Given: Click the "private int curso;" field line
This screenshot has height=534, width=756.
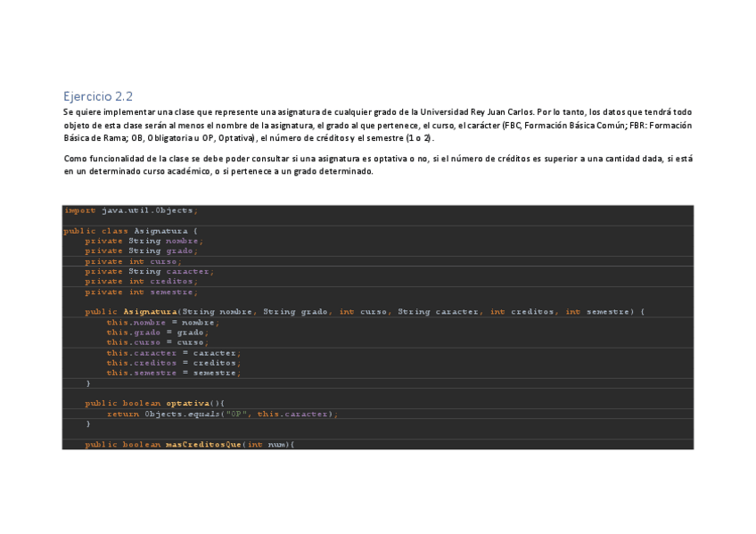Looking at the screenshot, I should tap(133, 261).
